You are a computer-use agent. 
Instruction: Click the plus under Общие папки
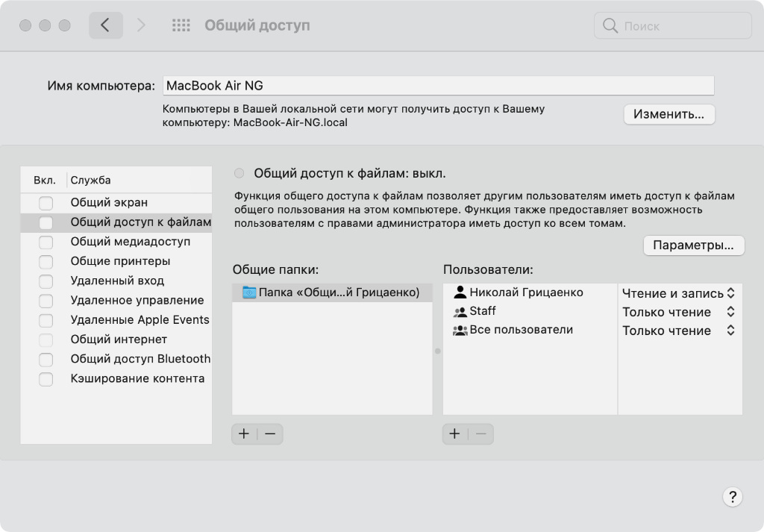pyautogui.click(x=244, y=434)
